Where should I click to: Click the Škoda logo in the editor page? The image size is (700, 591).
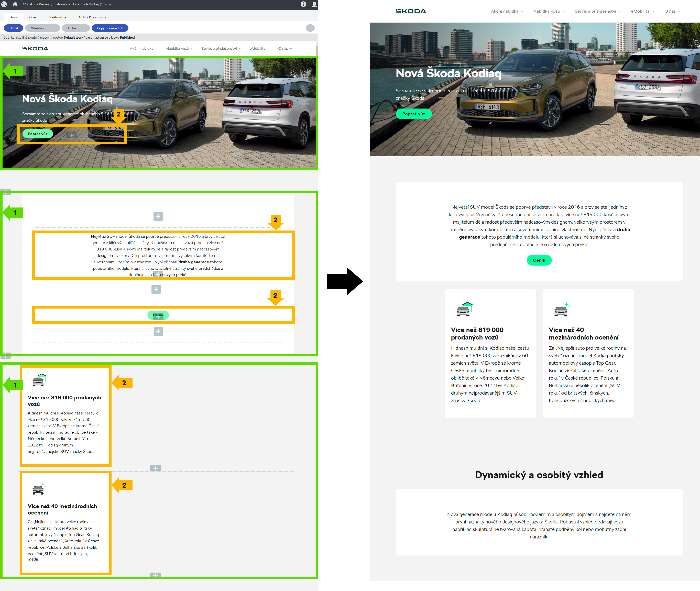[x=35, y=49]
